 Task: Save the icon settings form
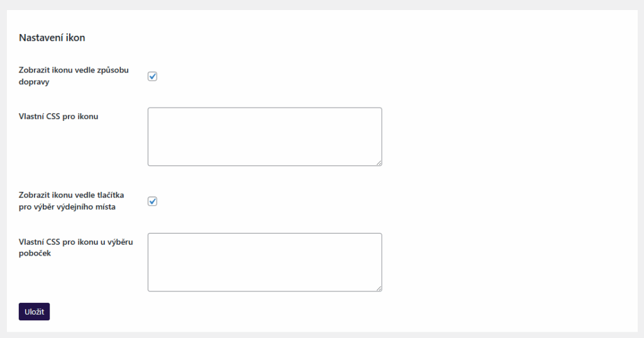click(x=34, y=312)
